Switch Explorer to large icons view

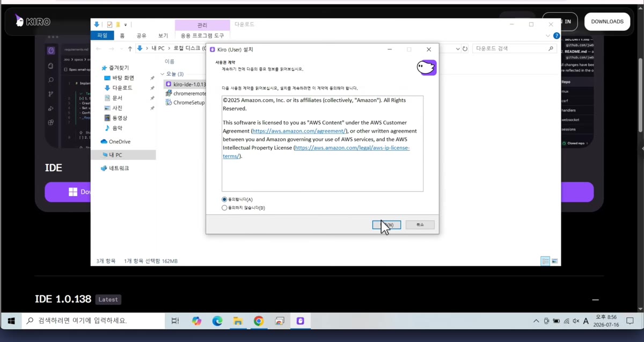point(555,261)
